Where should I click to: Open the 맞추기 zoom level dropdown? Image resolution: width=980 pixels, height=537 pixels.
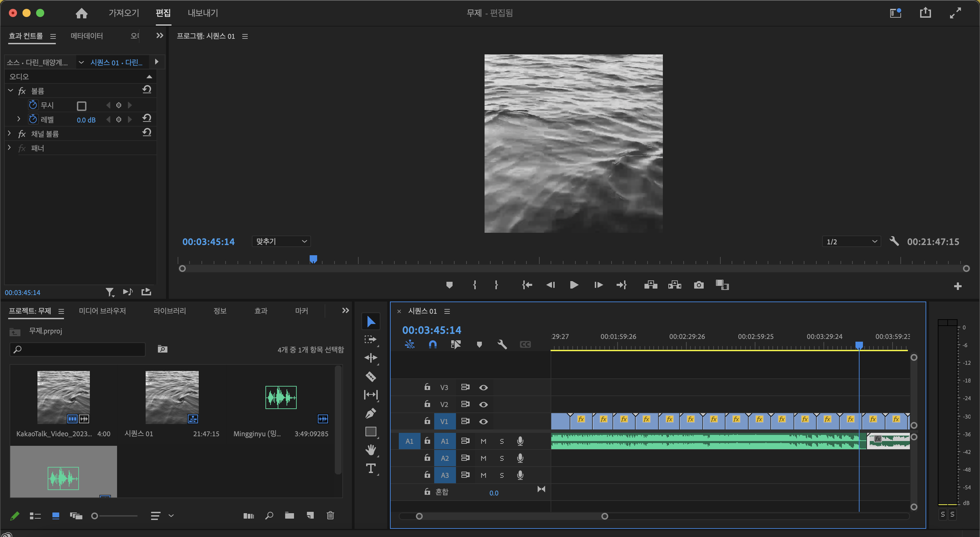coord(281,241)
